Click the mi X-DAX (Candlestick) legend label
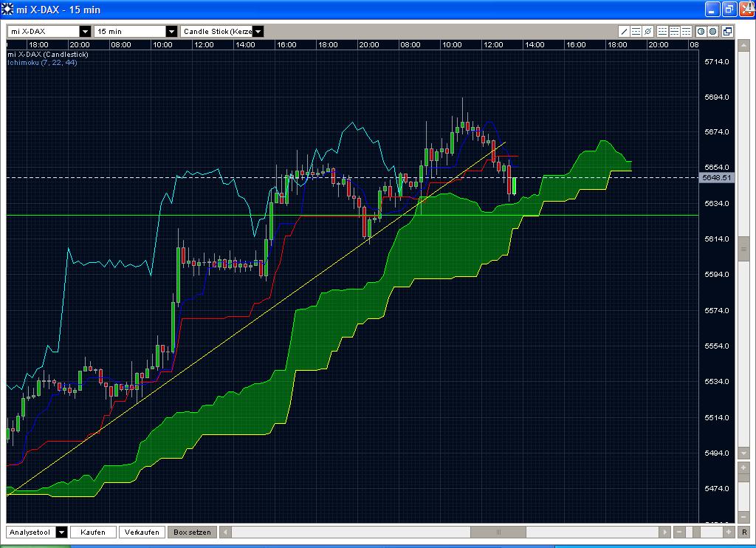The image size is (756, 548). coord(48,55)
